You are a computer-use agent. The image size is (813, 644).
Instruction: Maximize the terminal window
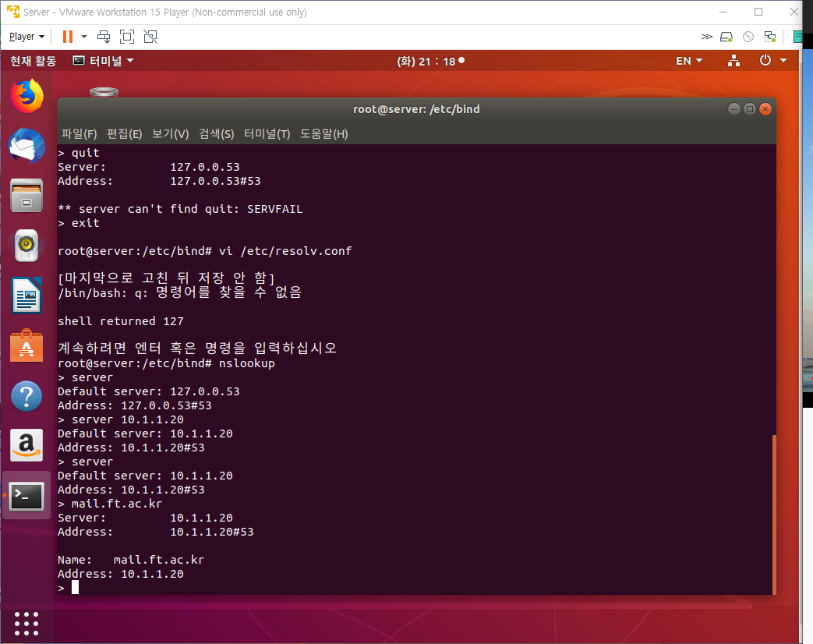pos(749,109)
